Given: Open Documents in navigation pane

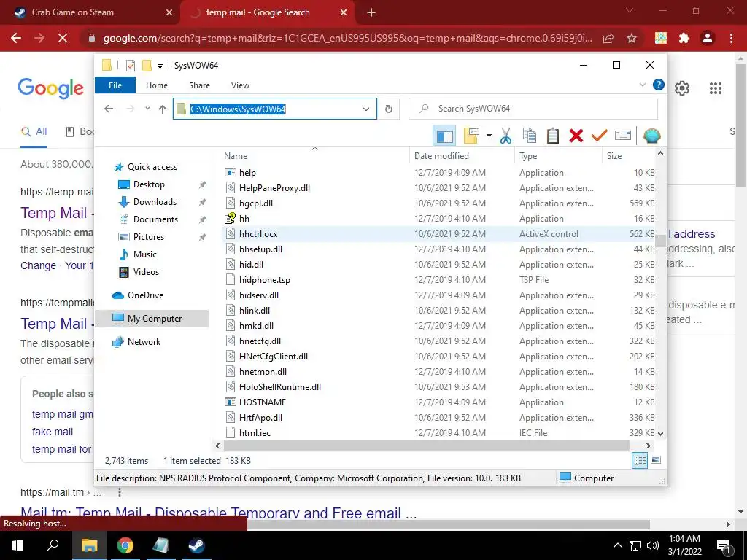Looking at the screenshot, I should coord(155,219).
